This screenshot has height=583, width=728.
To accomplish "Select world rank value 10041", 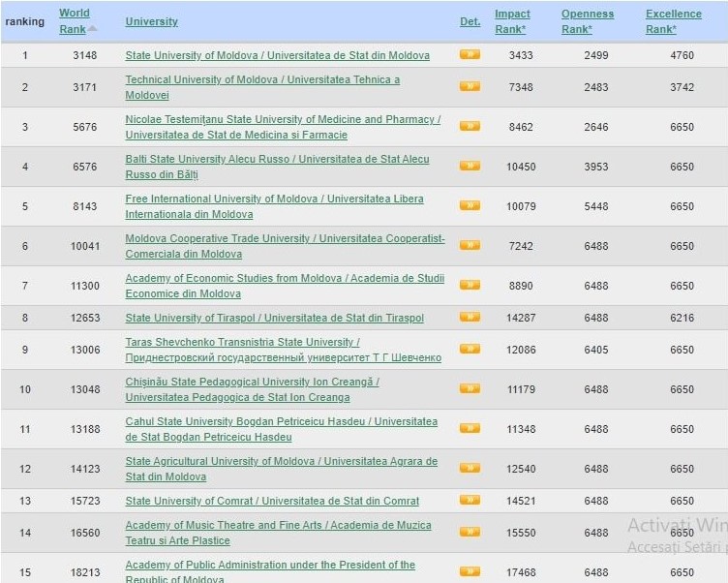I will click(85, 246).
